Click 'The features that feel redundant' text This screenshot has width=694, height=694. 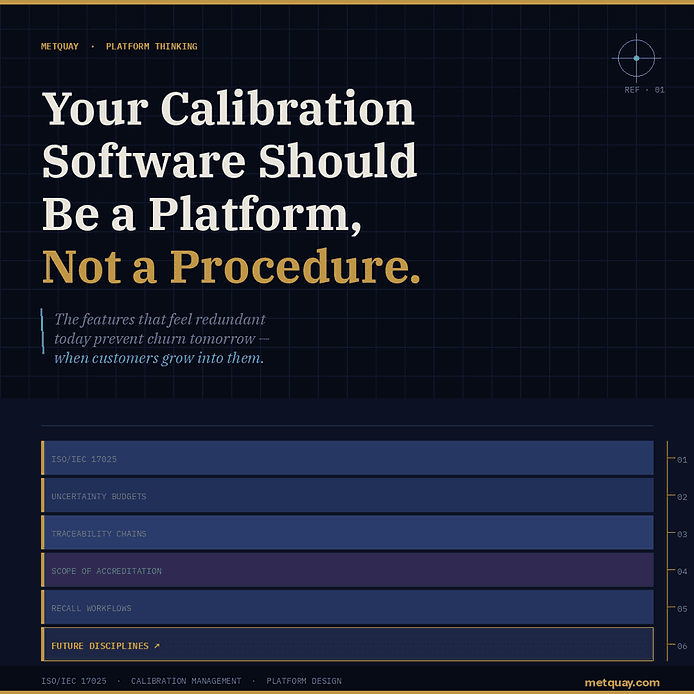click(160, 319)
